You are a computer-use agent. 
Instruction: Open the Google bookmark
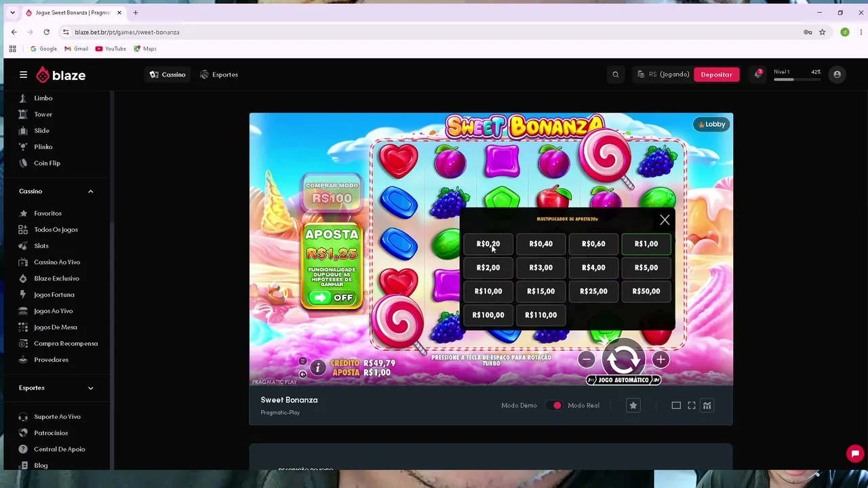click(x=43, y=49)
